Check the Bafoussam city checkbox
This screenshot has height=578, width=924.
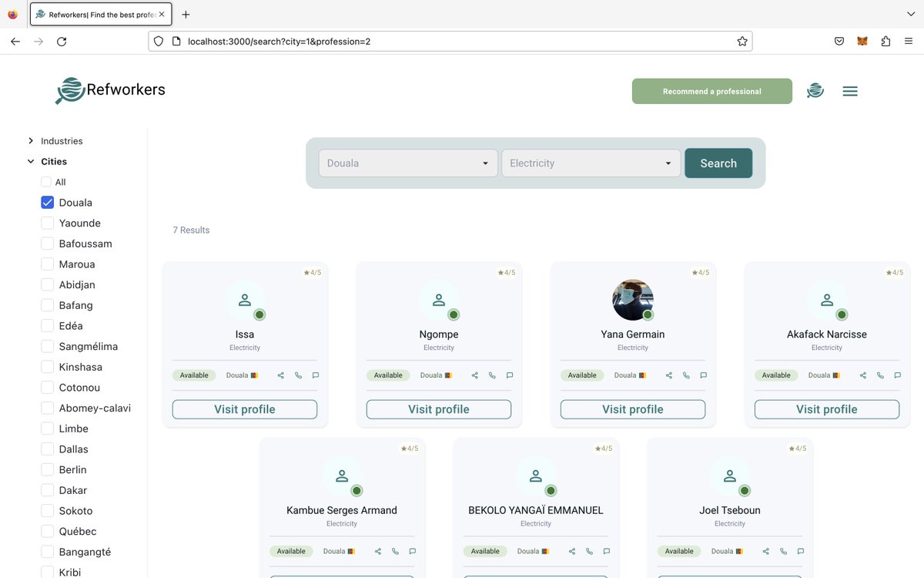[47, 244]
